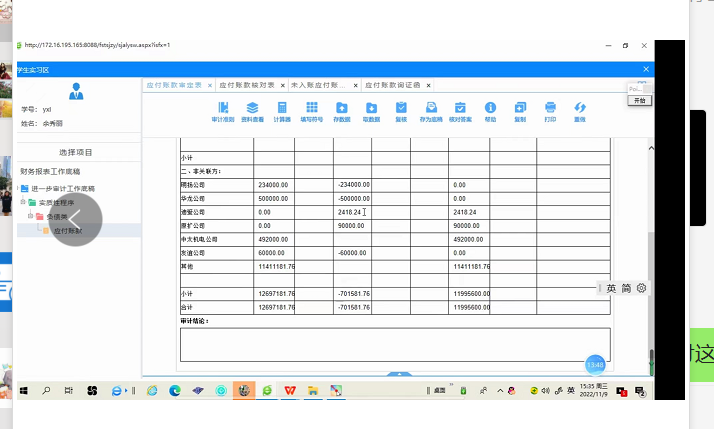
Task: Click the 开始 button at right
Action: [640, 100]
